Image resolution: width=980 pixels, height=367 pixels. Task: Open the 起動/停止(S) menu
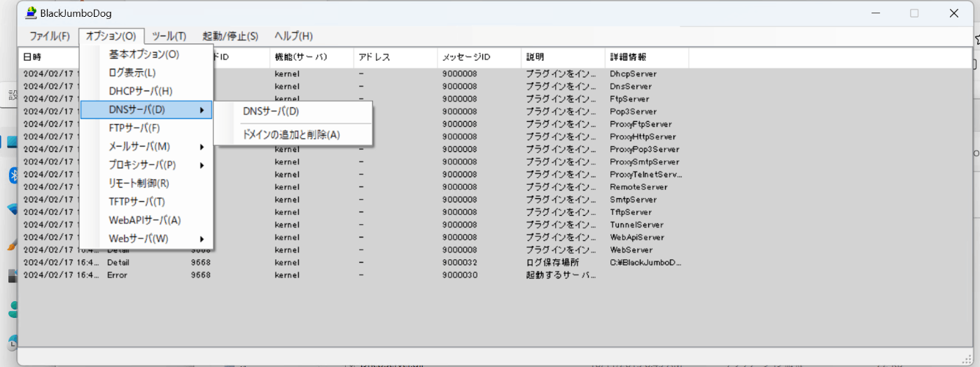point(230,36)
